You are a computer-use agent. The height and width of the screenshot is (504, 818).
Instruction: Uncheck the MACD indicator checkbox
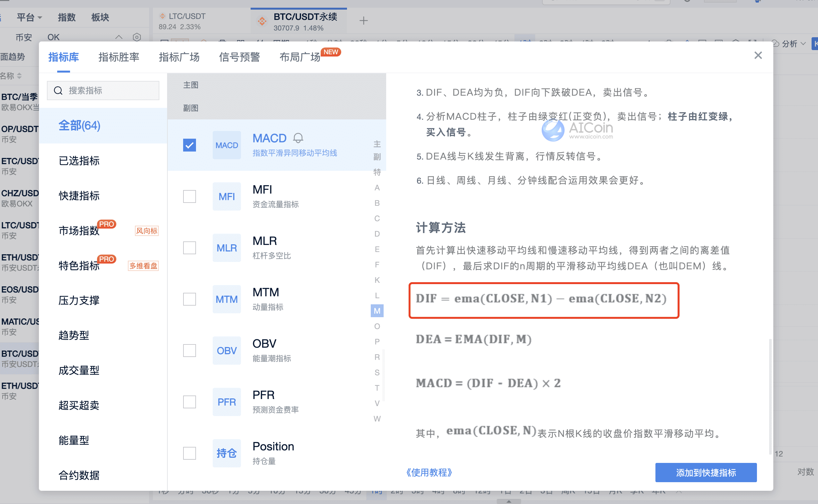[190, 145]
